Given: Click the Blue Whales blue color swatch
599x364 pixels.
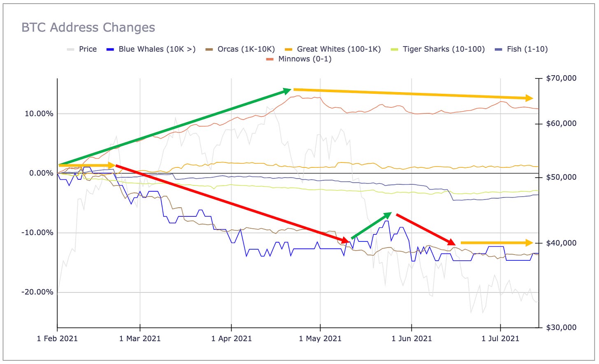Looking at the screenshot, I should tap(110, 49).
